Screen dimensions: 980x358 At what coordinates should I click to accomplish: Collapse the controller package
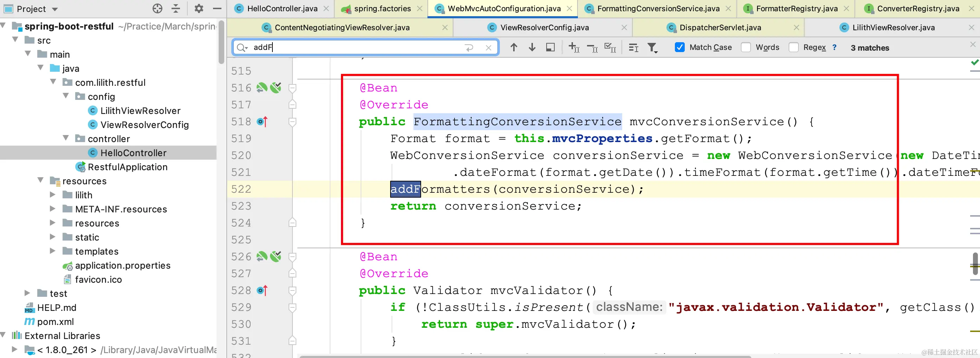[66, 138]
